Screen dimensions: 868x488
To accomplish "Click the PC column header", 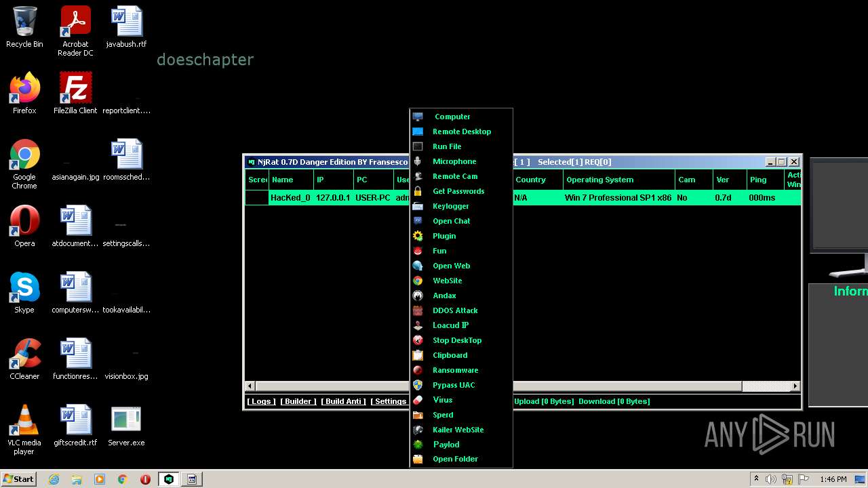I will 373,180.
